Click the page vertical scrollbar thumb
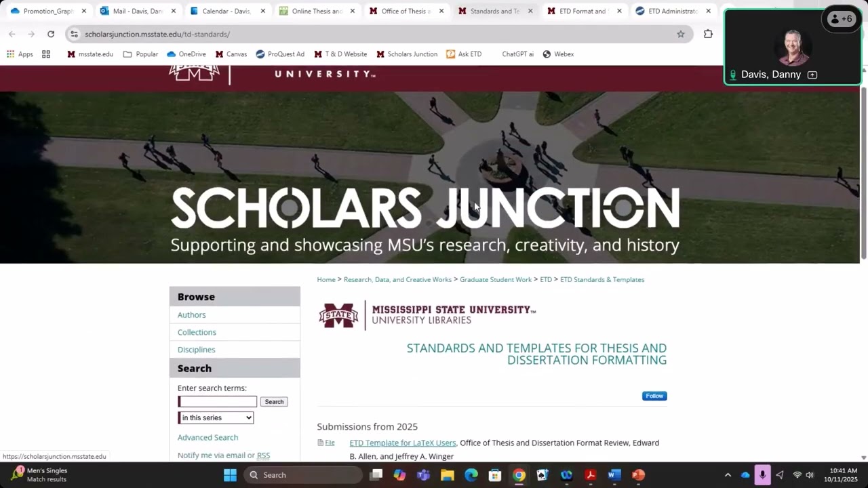868x488 pixels. 863,172
